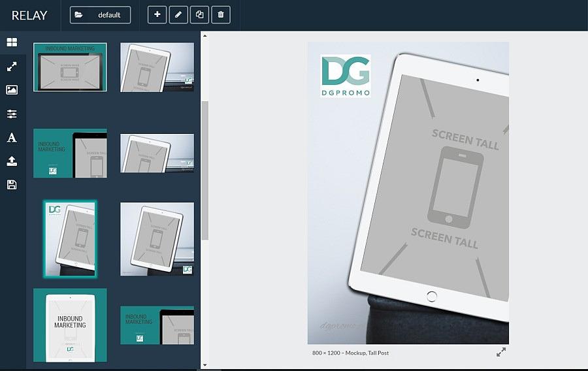Open the images panel in sidebar
588x371 pixels.
coord(12,90)
